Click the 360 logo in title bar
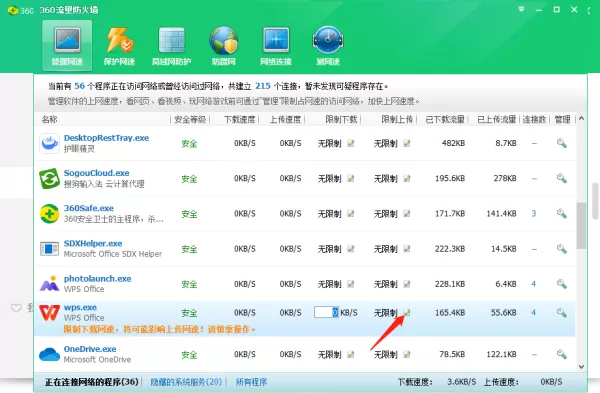The width and height of the screenshot is (600, 393). (13, 10)
